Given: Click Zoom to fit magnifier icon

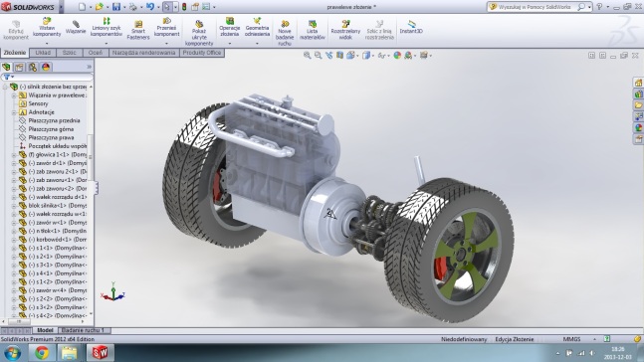Looking at the screenshot, I should coord(307,56).
